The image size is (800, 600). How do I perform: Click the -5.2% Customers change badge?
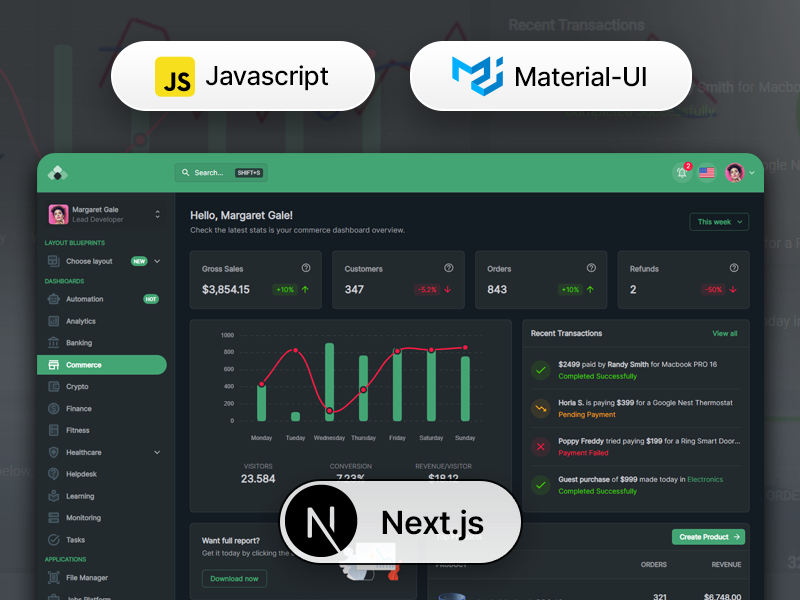(x=427, y=289)
